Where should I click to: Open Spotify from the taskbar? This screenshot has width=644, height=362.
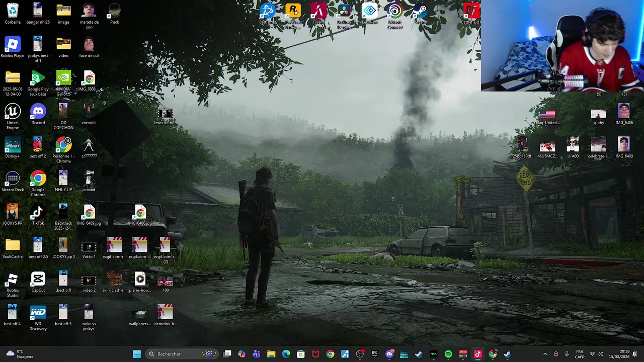[x=448, y=354]
